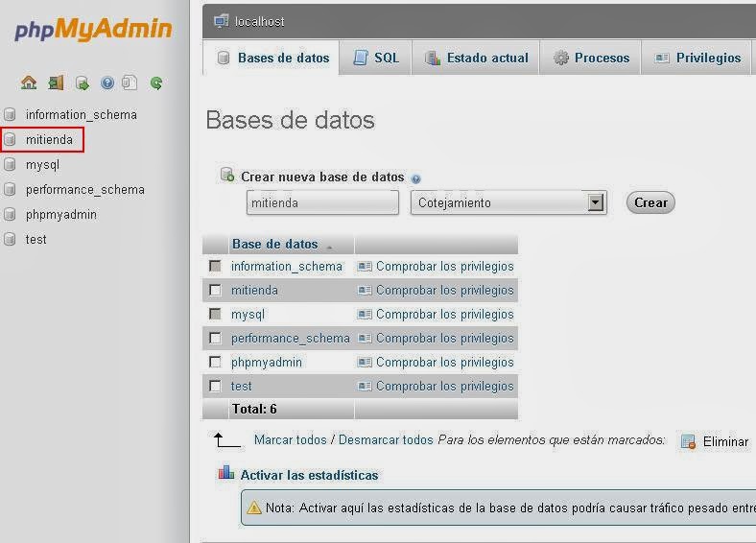Image resolution: width=756 pixels, height=543 pixels.
Task: Open localhost server link in breadcrumb
Action: coord(259,22)
